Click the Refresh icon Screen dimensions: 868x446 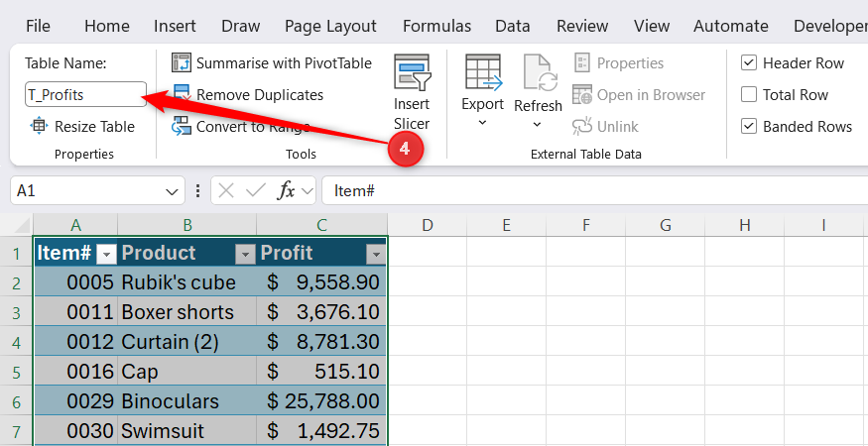[540, 72]
